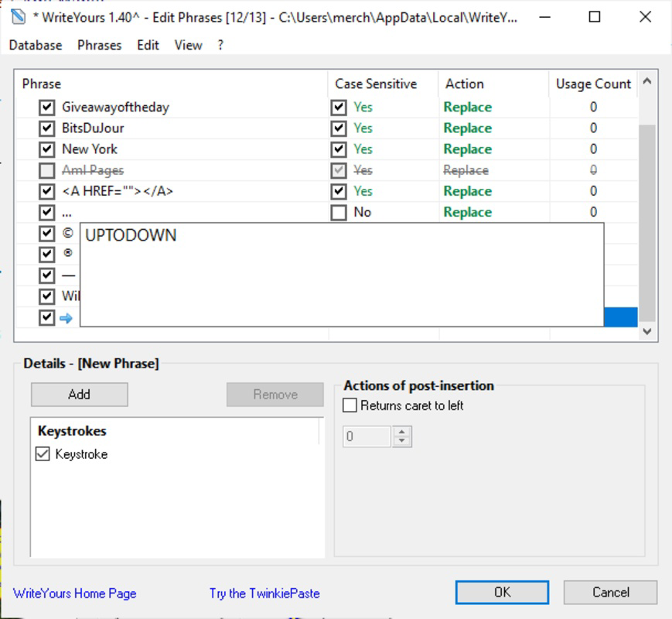
Task: Uncheck the BitsDuJour phrase checkbox
Action: pyautogui.click(x=46, y=128)
